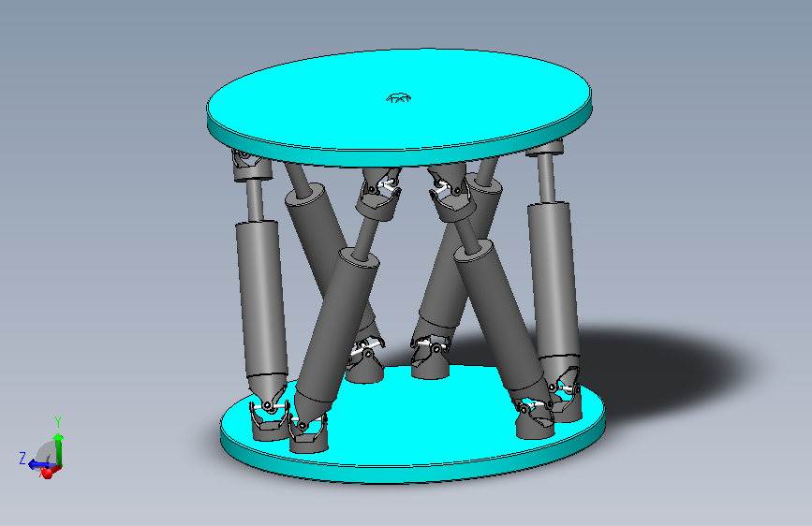Image resolution: width=812 pixels, height=526 pixels.
Task: Select the universal joint under the platform's left edge
Action: (x=251, y=165)
